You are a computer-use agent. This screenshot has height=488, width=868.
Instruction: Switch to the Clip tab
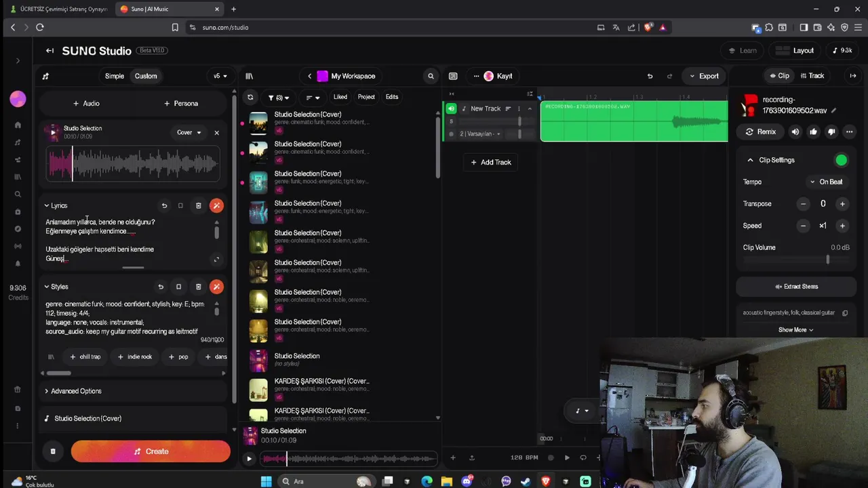[778, 76]
